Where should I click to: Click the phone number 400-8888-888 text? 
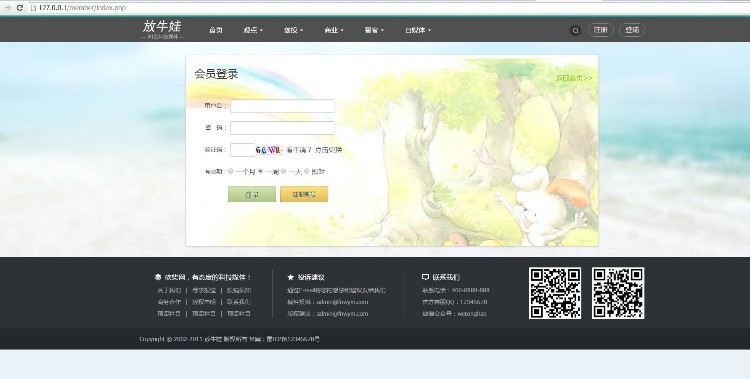(470, 290)
